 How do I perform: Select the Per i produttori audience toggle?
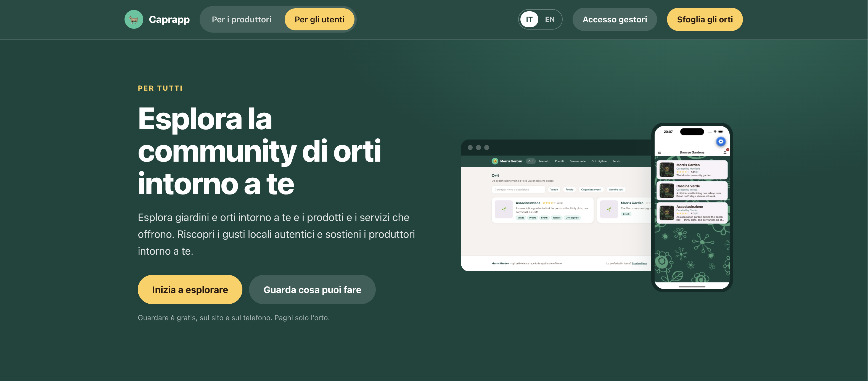point(241,20)
